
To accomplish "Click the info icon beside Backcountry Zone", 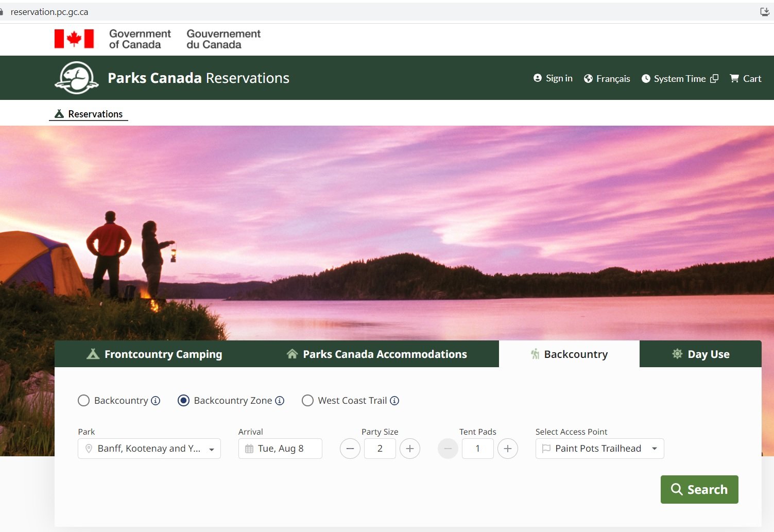I will [x=280, y=400].
